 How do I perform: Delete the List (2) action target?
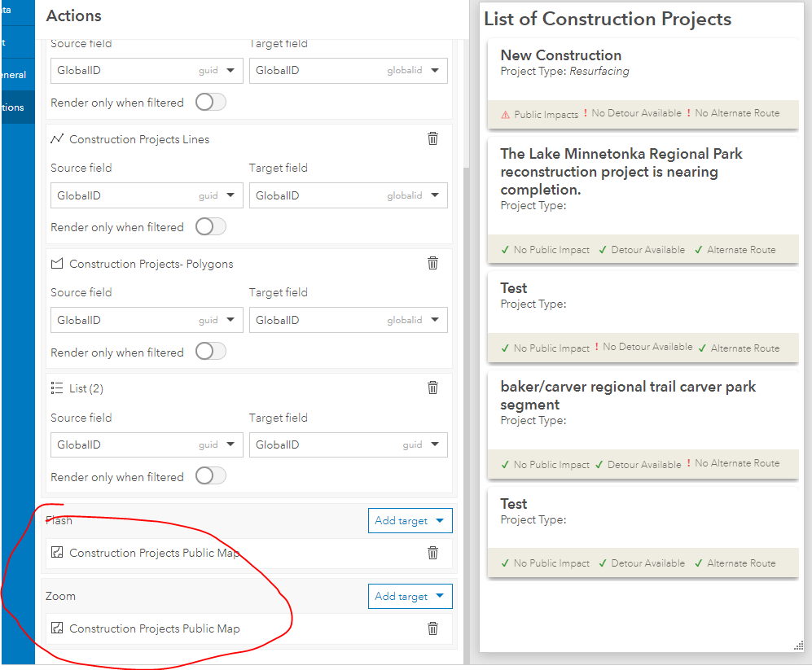[x=432, y=388]
